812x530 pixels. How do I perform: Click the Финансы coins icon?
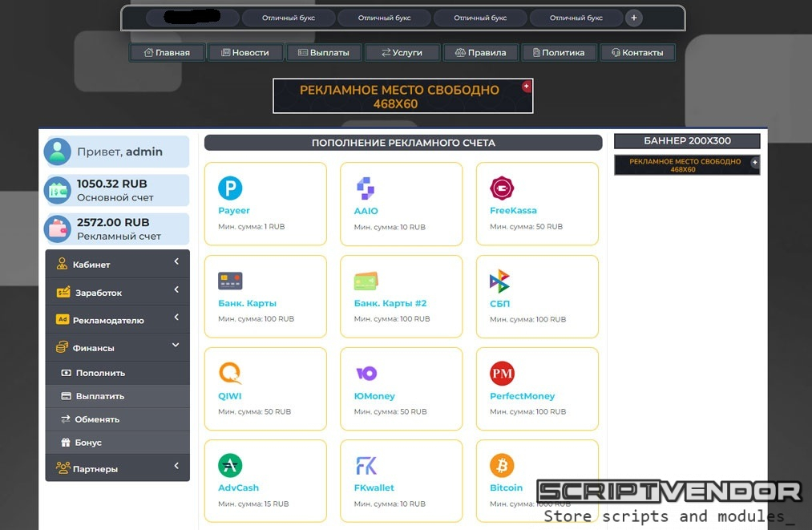pyautogui.click(x=63, y=347)
